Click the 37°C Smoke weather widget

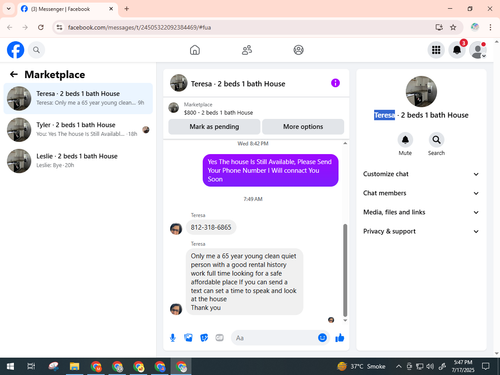pyautogui.click(x=361, y=367)
